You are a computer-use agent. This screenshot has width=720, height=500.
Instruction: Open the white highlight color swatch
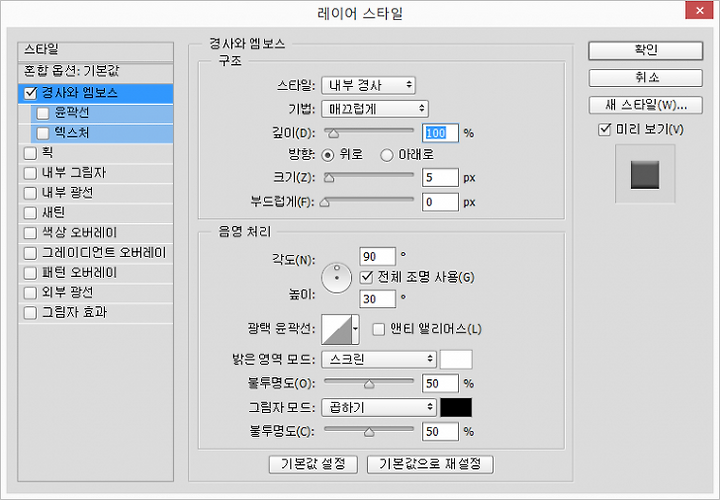tap(456, 359)
